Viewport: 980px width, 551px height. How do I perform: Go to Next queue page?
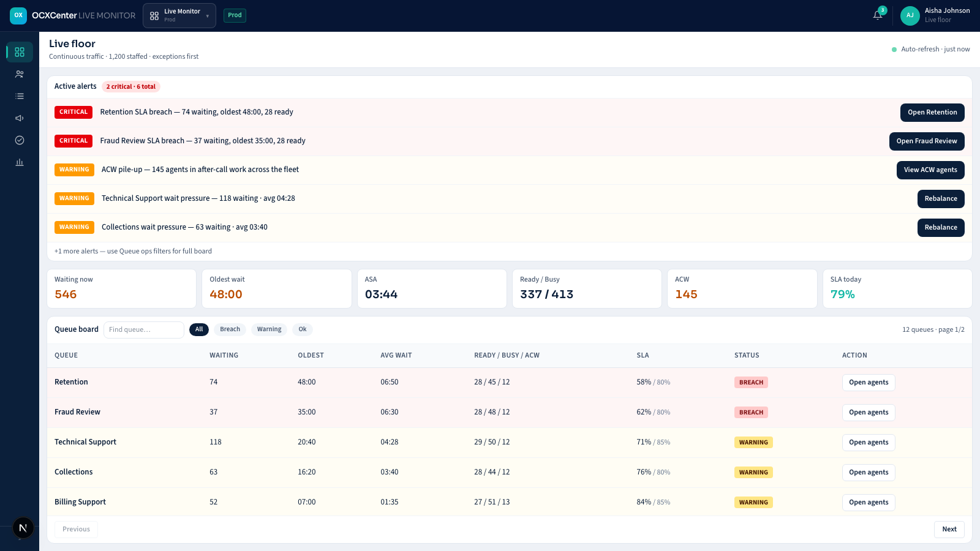click(x=949, y=530)
